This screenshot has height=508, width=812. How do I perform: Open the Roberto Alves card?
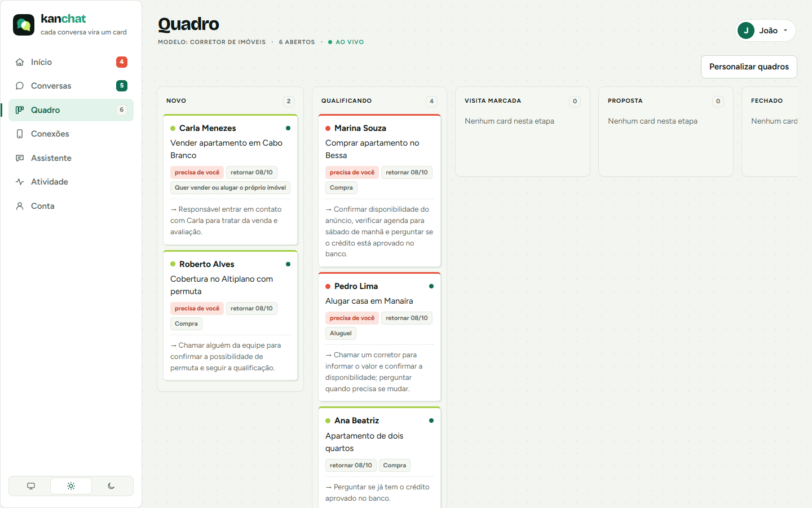coord(230,316)
